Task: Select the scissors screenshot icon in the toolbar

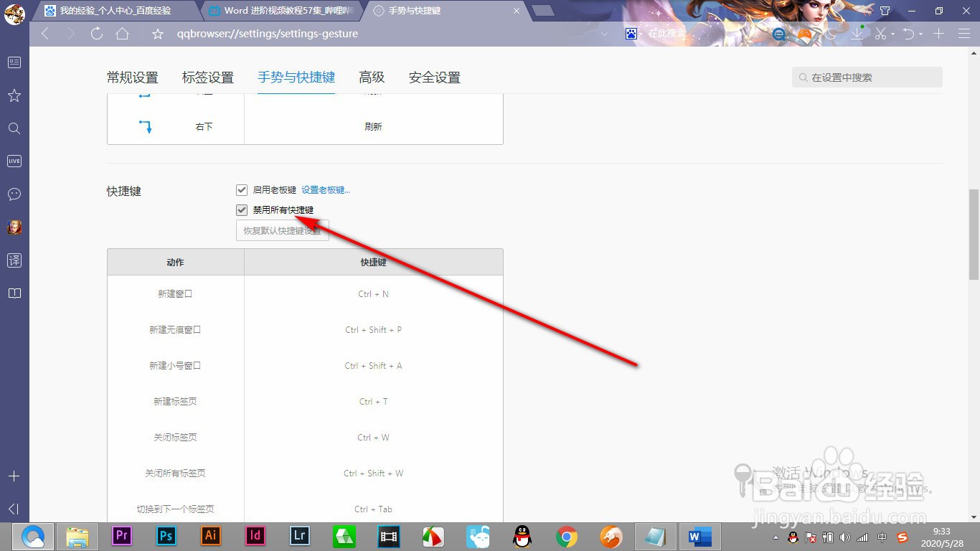Action: pos(880,33)
